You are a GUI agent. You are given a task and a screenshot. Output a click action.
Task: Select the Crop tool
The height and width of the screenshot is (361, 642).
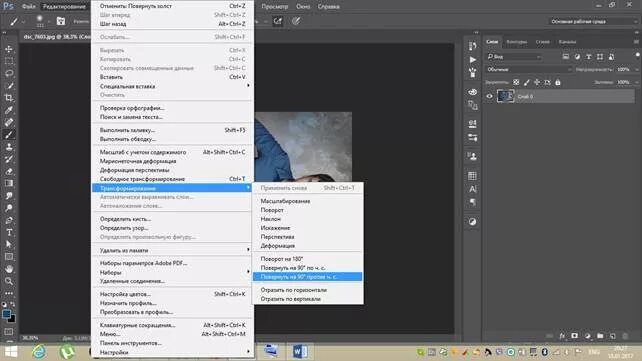pos(9,98)
